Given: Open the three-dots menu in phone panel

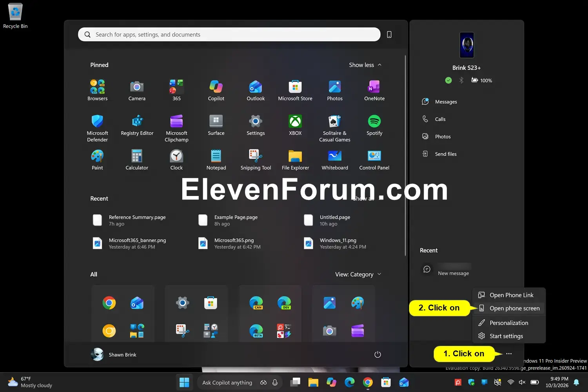Looking at the screenshot, I should (x=509, y=354).
